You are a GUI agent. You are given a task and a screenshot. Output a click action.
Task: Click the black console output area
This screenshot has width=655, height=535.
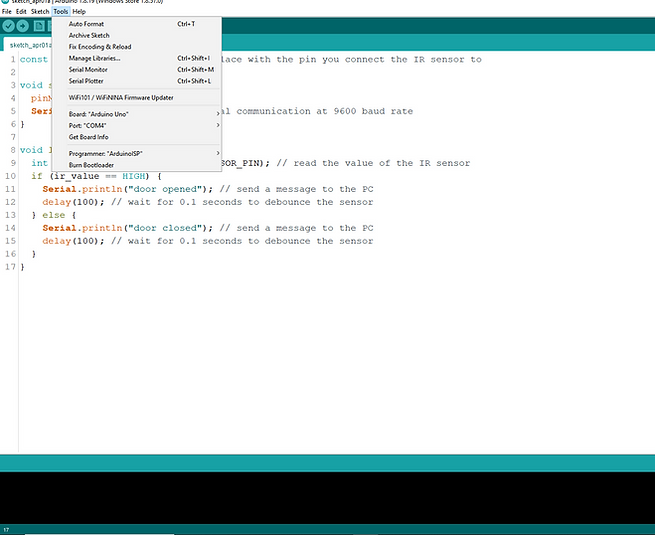click(x=328, y=498)
